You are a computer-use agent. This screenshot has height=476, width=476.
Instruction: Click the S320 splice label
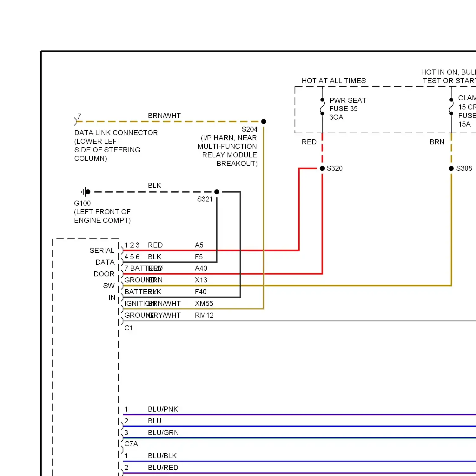[334, 169]
